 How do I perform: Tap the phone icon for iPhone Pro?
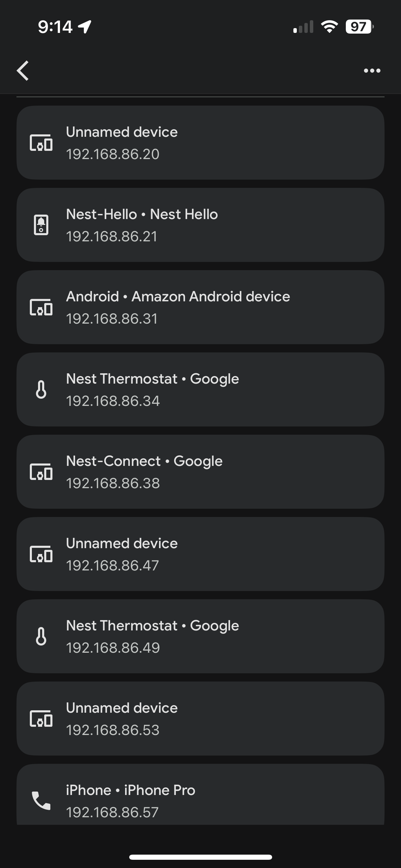41,800
